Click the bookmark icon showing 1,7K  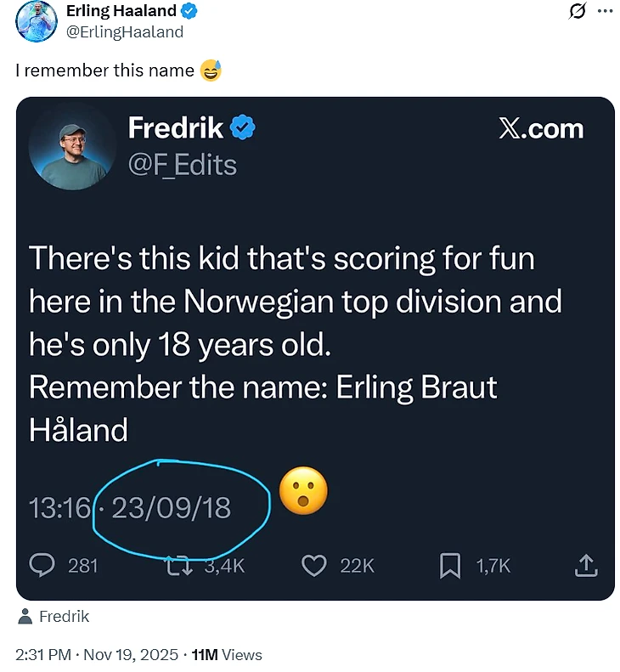tap(449, 565)
